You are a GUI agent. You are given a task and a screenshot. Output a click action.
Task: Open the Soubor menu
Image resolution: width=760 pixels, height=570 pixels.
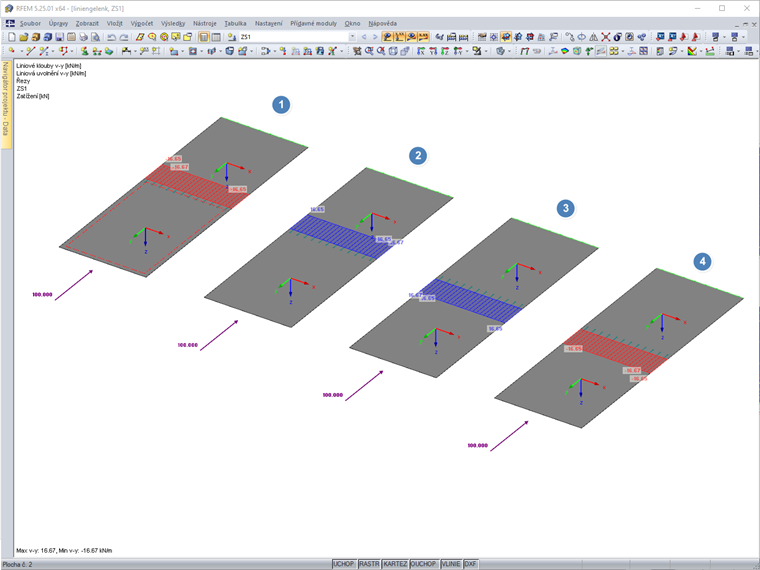coord(30,23)
